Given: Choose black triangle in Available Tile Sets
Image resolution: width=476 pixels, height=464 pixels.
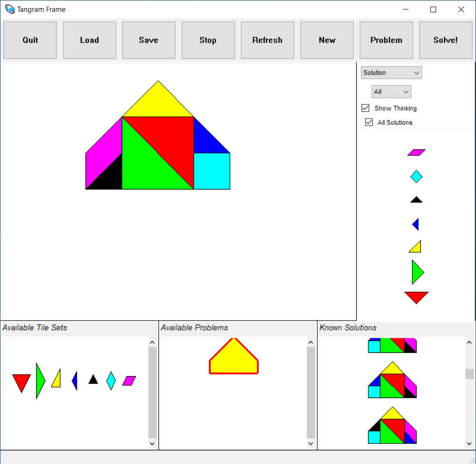Looking at the screenshot, I should tap(93, 379).
